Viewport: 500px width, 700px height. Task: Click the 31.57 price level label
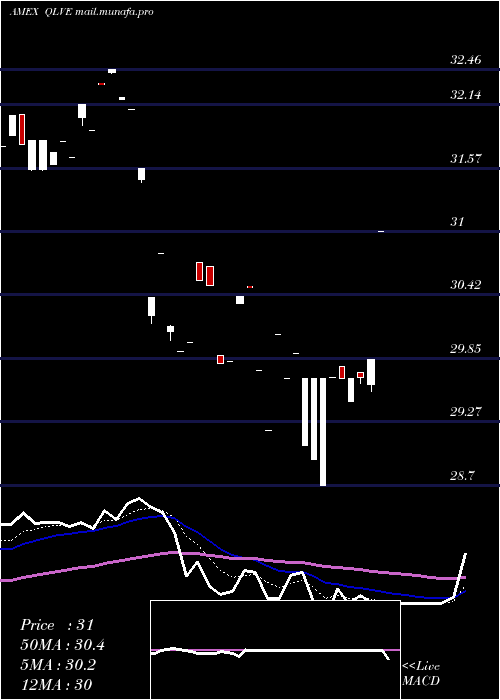pyautogui.click(x=466, y=158)
